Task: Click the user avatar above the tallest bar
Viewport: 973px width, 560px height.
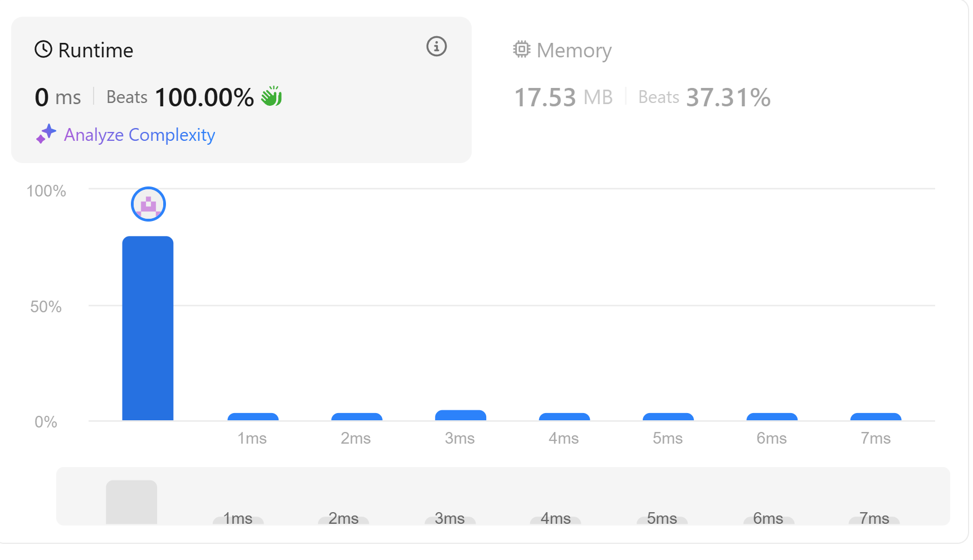Action: [148, 204]
